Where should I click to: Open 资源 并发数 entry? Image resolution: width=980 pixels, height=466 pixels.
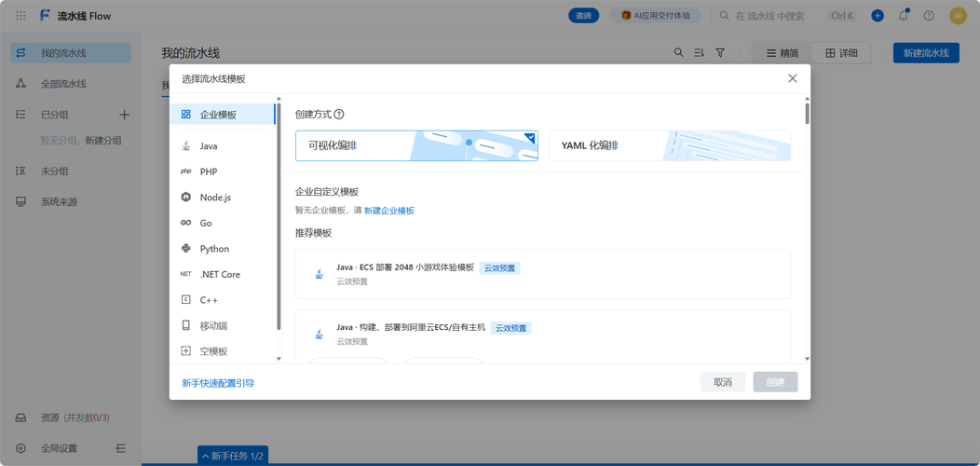click(71, 418)
